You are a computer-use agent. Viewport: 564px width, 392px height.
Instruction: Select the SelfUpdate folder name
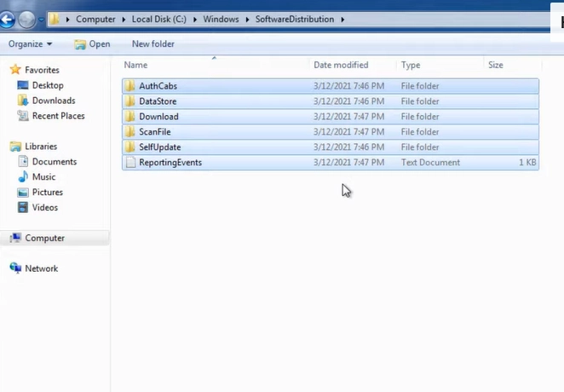coord(159,147)
